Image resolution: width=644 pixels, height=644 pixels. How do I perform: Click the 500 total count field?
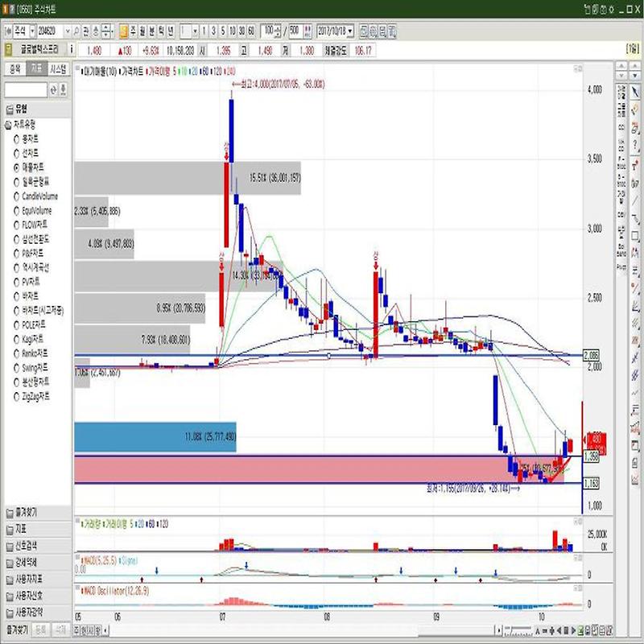point(295,31)
